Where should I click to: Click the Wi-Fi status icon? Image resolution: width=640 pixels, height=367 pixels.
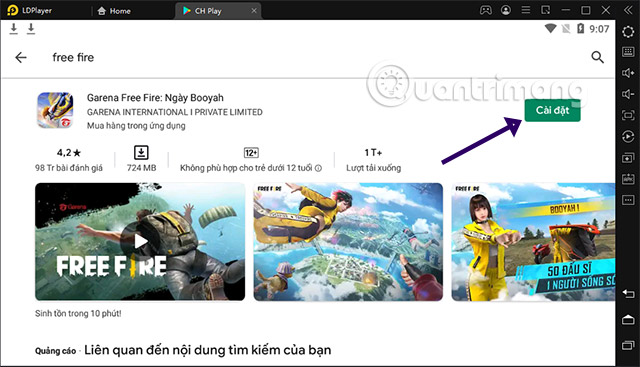point(551,29)
